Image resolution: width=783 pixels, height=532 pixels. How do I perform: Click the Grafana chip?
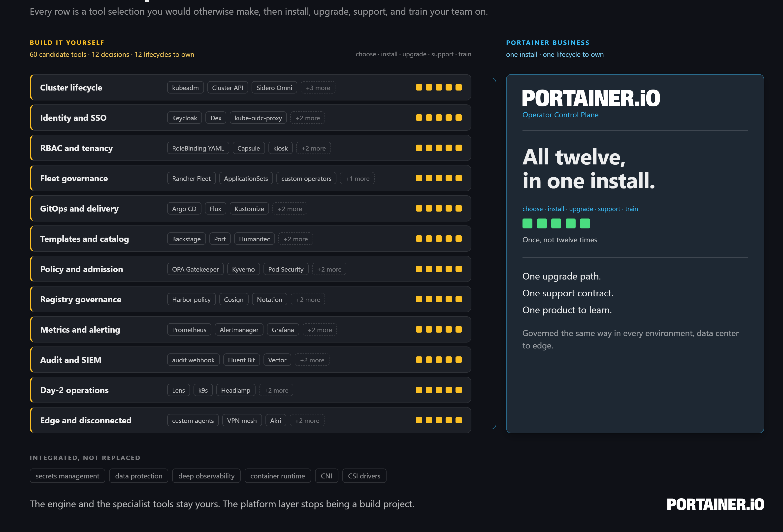tap(283, 330)
